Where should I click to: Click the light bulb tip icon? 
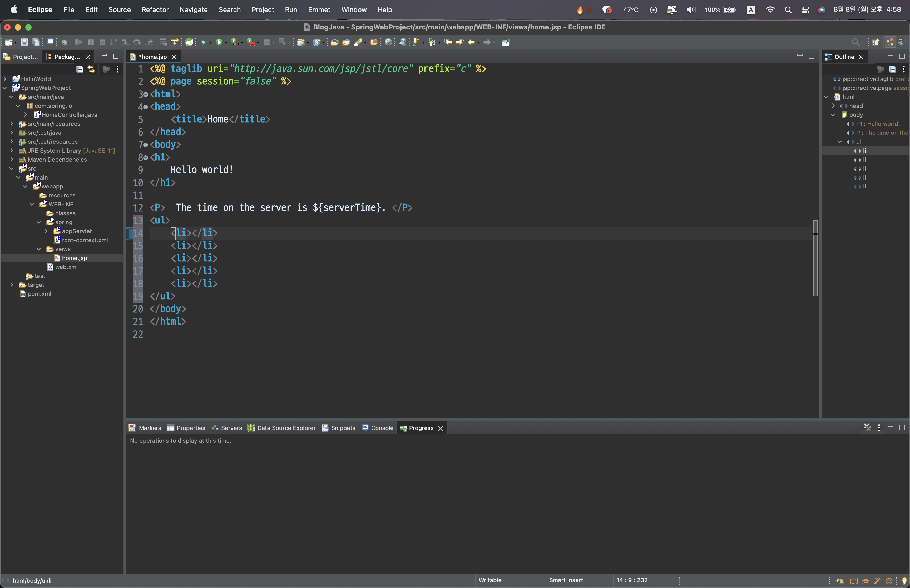point(904,581)
